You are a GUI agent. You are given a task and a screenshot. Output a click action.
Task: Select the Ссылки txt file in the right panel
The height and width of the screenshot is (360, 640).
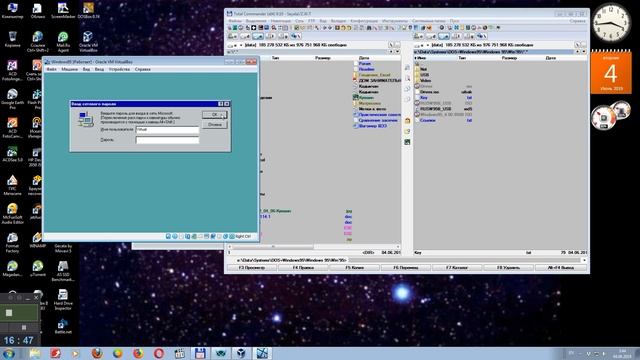427,121
